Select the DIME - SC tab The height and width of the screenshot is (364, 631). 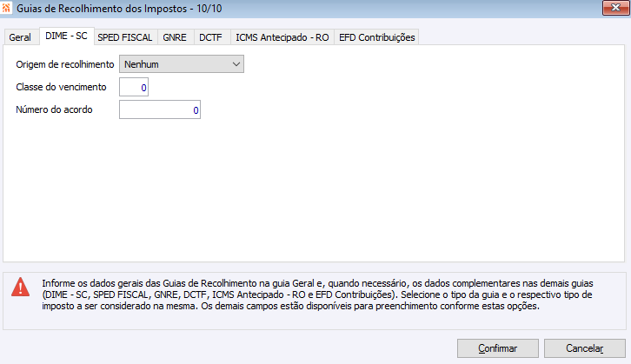pos(66,36)
